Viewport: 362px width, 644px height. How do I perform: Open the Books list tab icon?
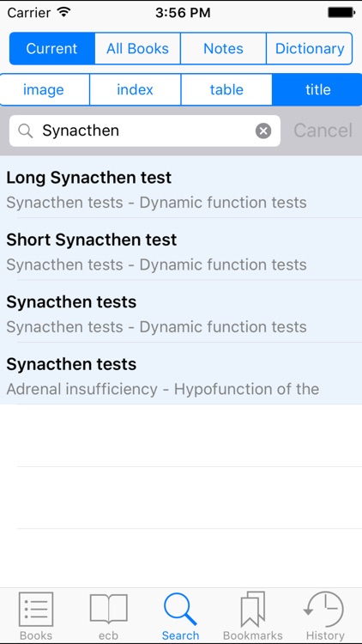click(x=36, y=610)
